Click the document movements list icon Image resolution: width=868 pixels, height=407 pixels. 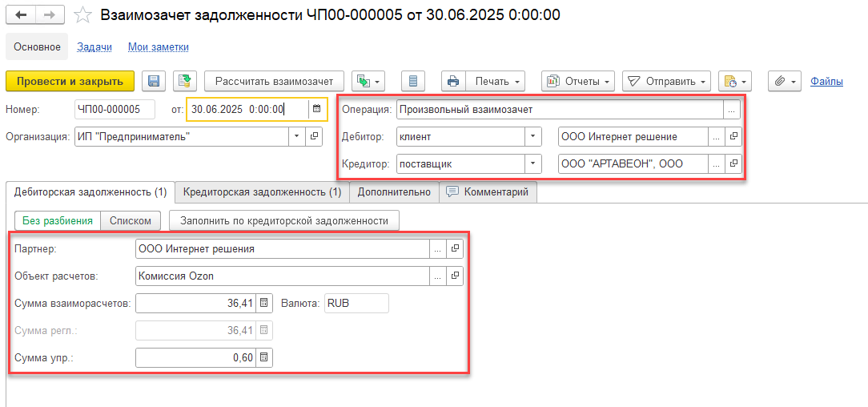pos(413,81)
